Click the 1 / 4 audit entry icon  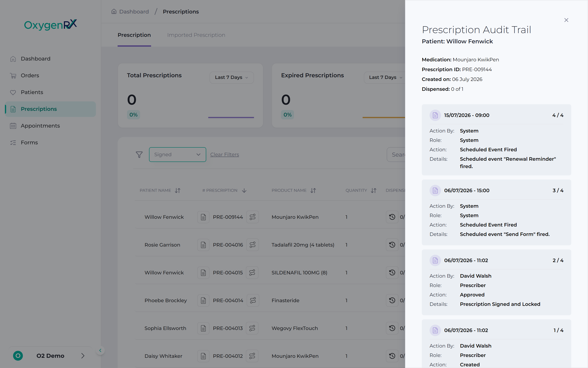click(435, 330)
